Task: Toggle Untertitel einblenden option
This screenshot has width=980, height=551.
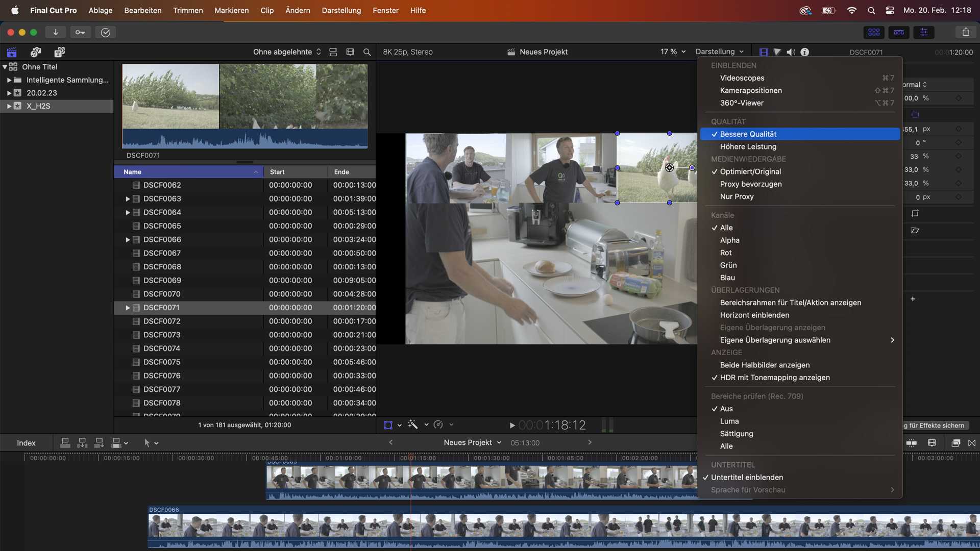Action: 747,478
